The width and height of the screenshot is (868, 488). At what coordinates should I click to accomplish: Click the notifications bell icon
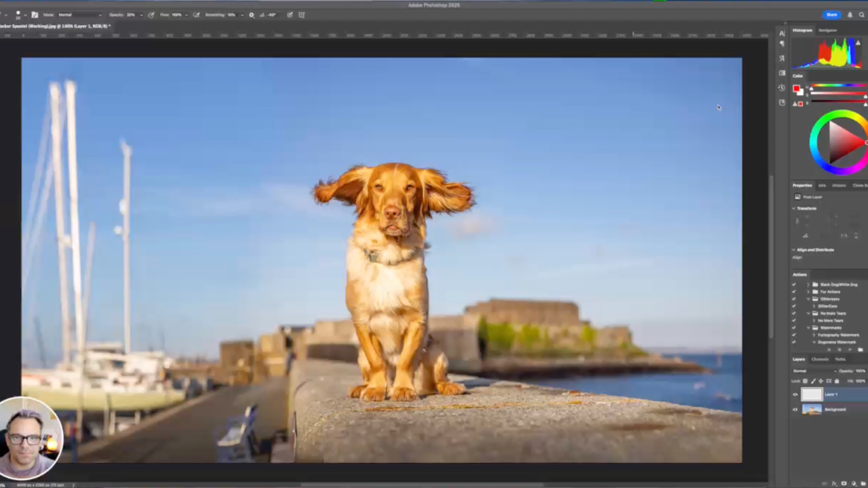pos(850,15)
